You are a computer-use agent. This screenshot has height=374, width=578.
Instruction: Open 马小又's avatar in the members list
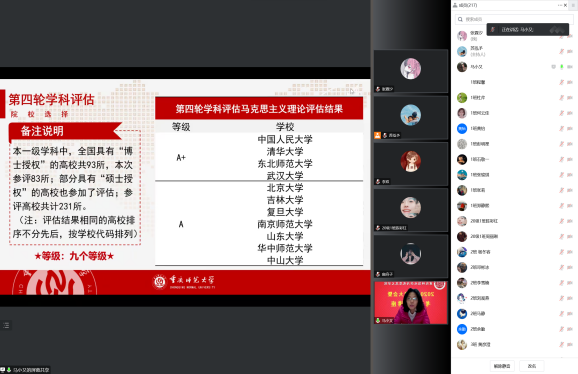click(x=462, y=67)
